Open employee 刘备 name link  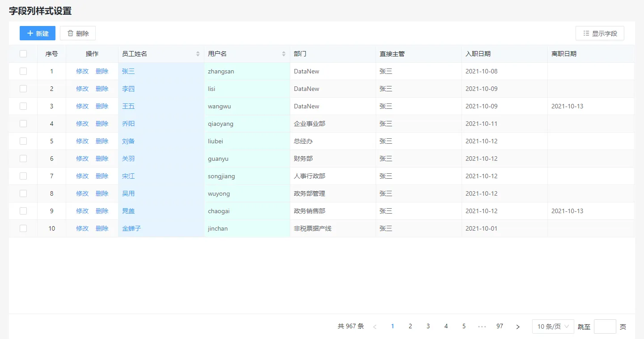click(x=128, y=141)
